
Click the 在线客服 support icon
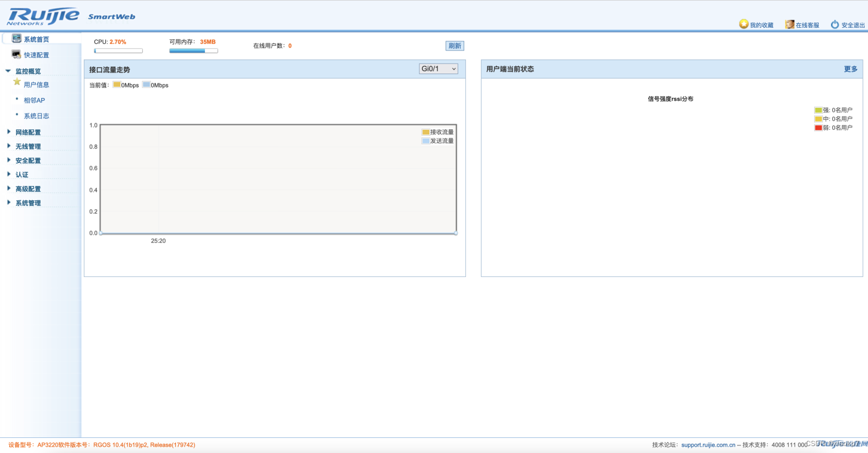pyautogui.click(x=789, y=24)
